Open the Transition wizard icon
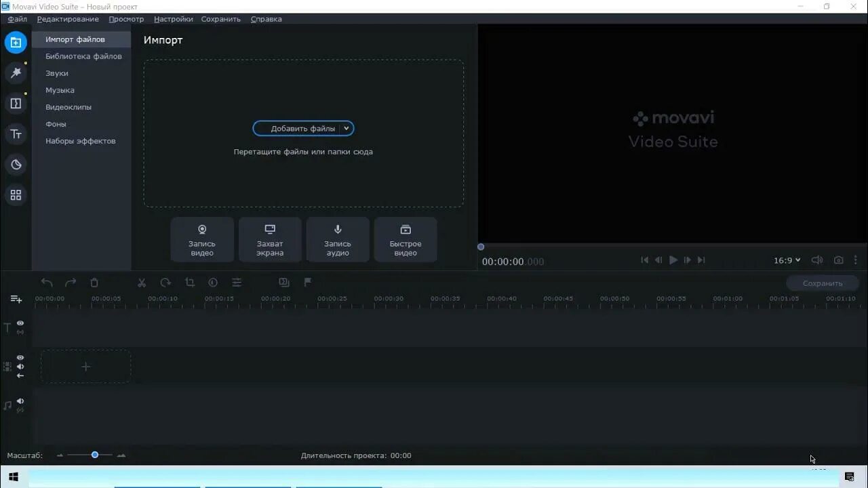 coord(284,283)
